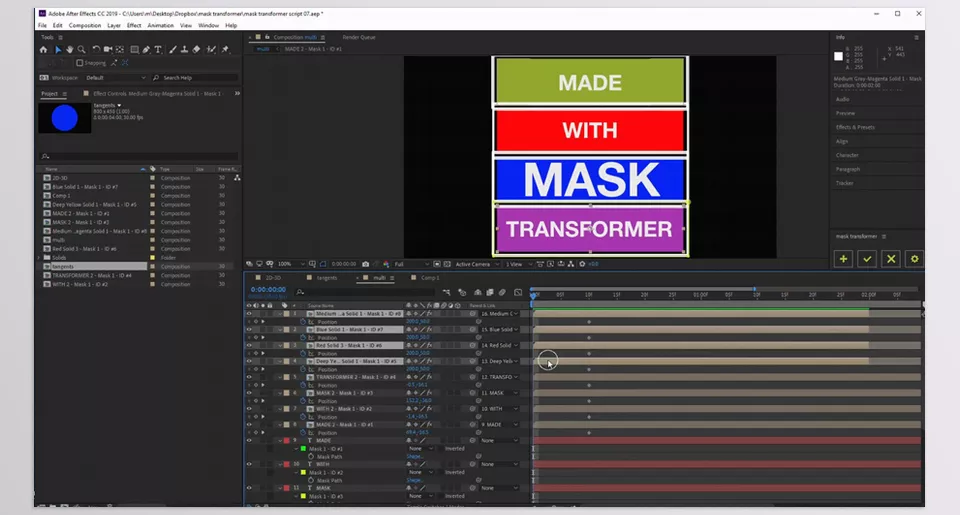The height and width of the screenshot is (515, 960).
Task: Select the Type tool
Action: (x=158, y=50)
